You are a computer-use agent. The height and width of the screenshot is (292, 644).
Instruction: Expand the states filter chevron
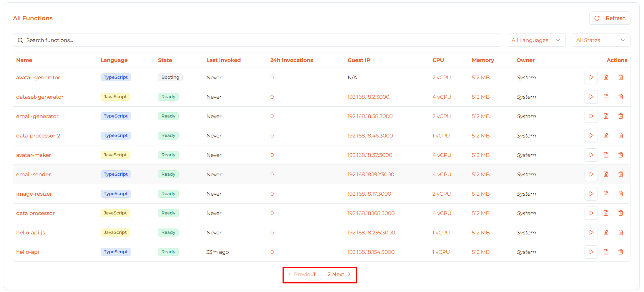coord(623,40)
